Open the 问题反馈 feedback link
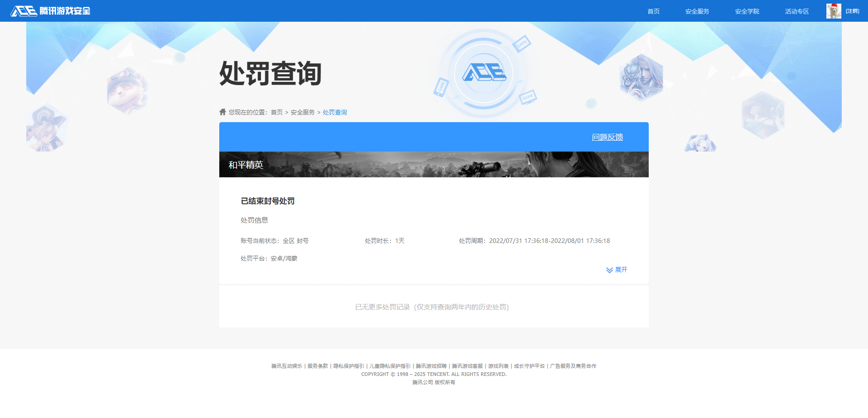868x418 pixels. pos(607,137)
